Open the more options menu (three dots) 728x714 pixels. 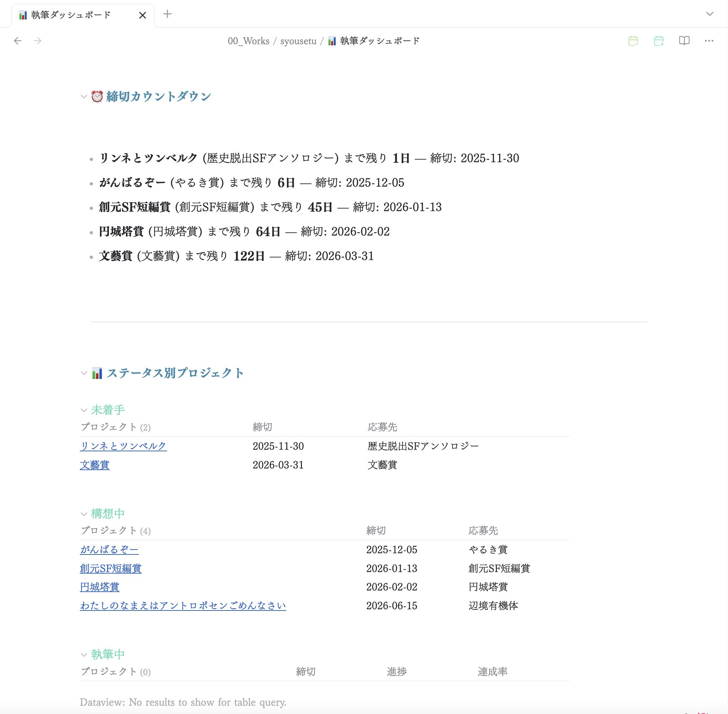(709, 41)
